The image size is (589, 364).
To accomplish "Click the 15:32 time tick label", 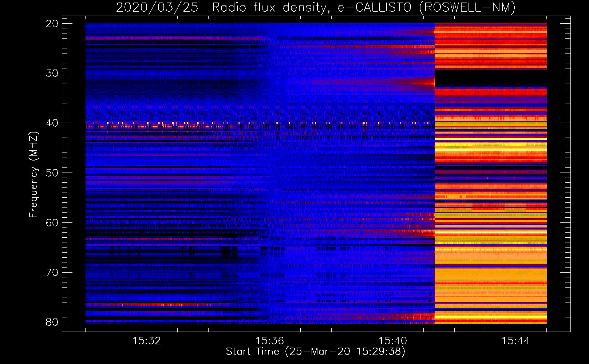I will [147, 341].
